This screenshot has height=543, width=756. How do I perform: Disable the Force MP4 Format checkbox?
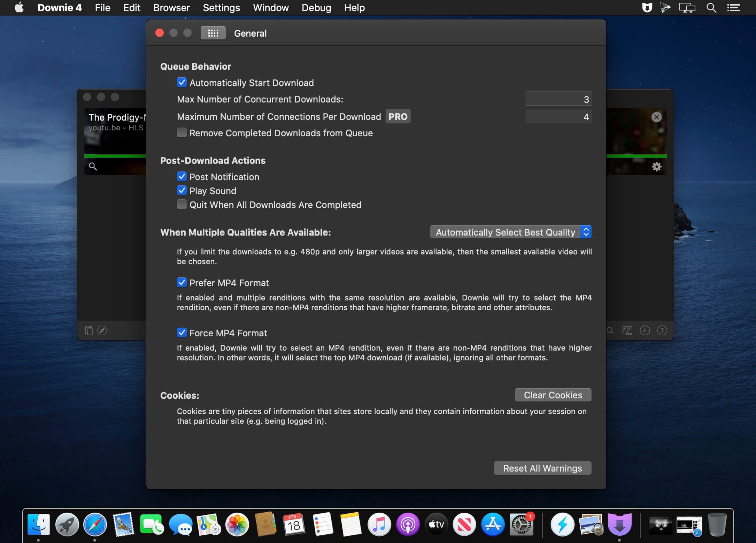[x=182, y=333]
